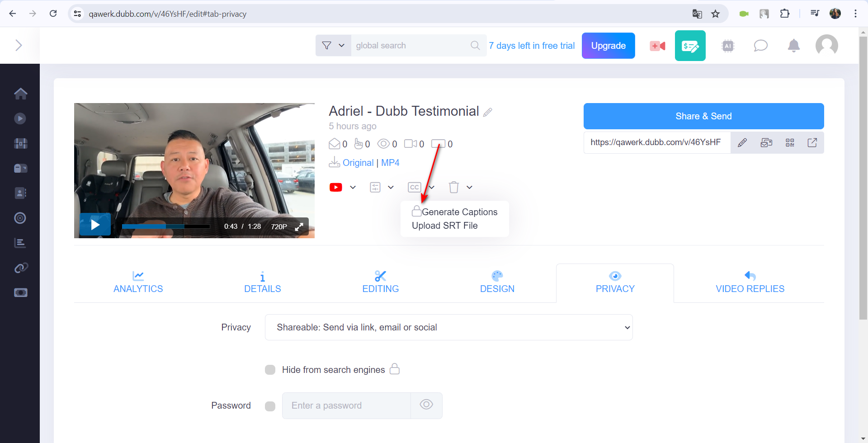Expand the collapsed sidebar with chevron
The height and width of the screenshot is (443, 868).
tap(19, 45)
